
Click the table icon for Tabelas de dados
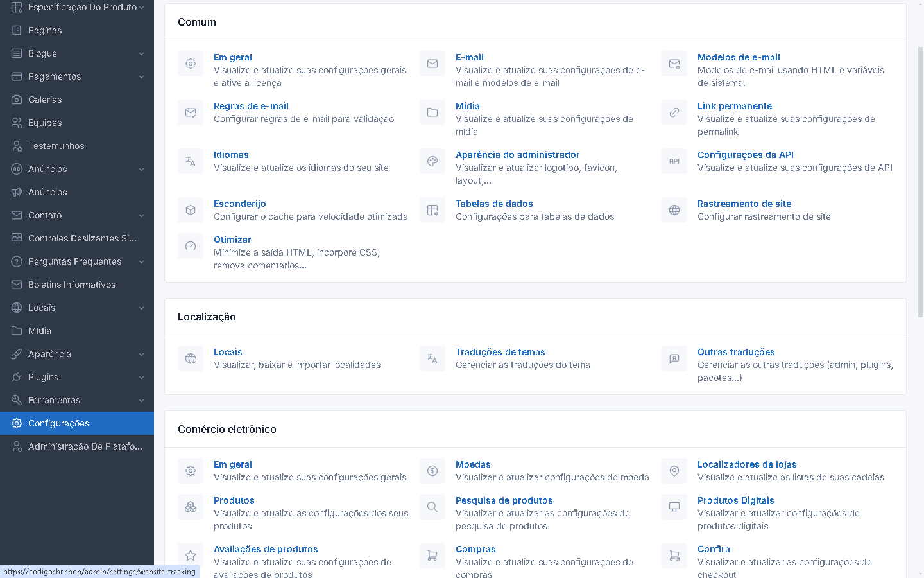click(x=432, y=210)
